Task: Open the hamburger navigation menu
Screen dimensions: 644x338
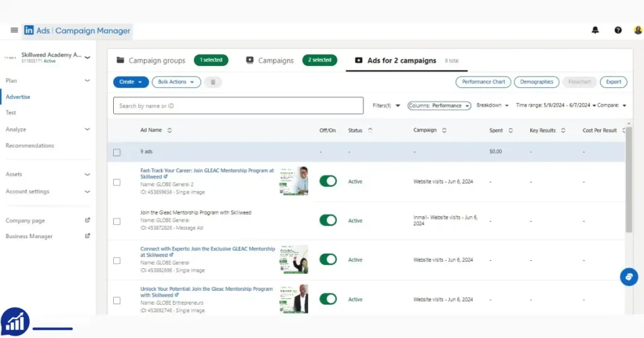Action: [14, 30]
